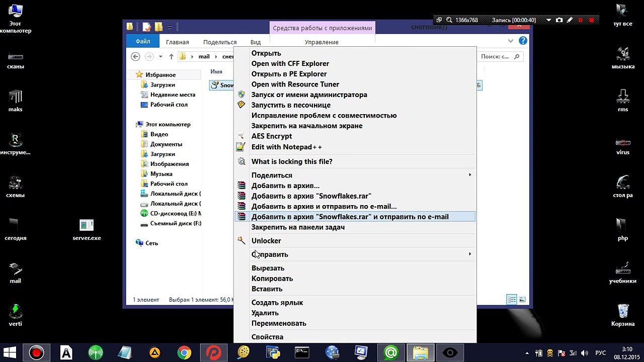Click the Windows Start button
Image resolution: width=644 pixels, height=362 pixels.
tap(10, 353)
